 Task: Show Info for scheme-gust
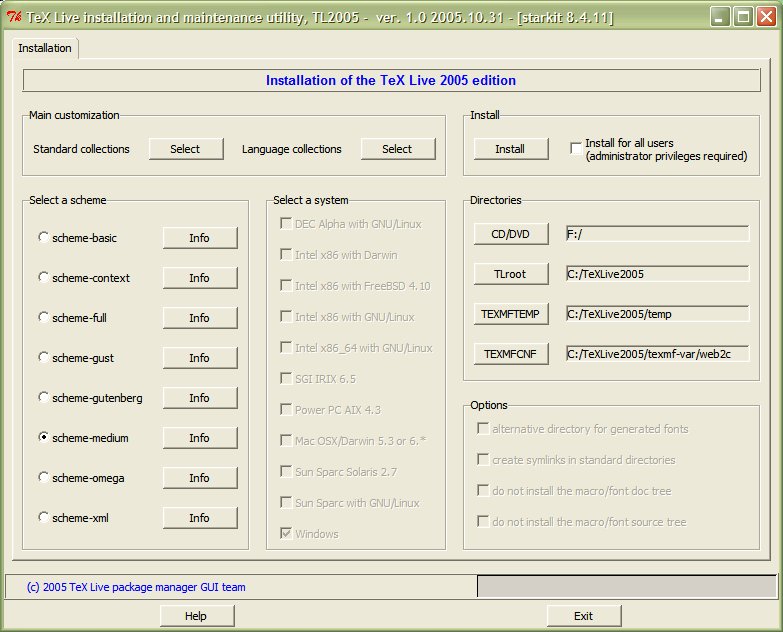pos(200,358)
